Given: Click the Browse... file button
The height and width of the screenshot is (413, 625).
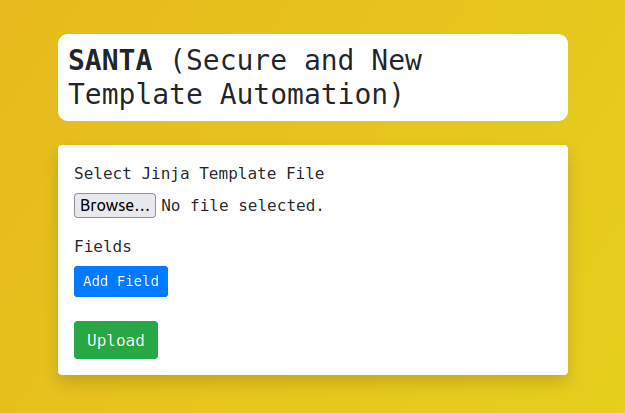Looking at the screenshot, I should click(115, 206).
